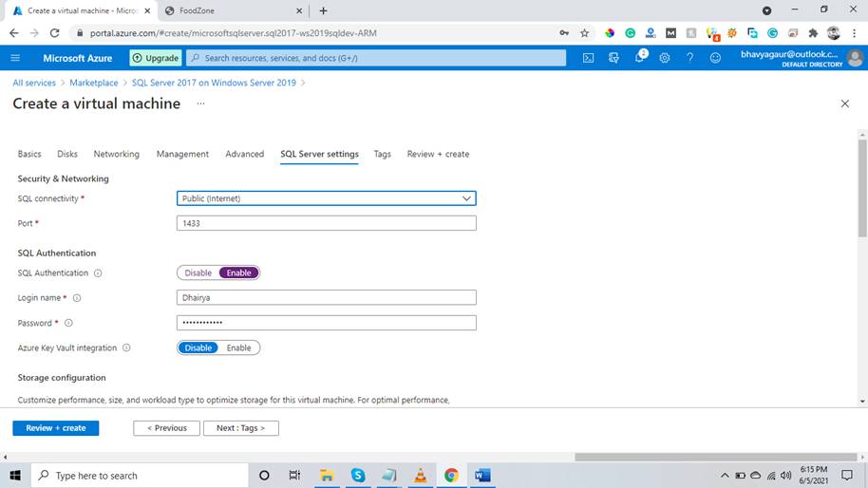Open the All services breadcrumb link
This screenshot has width=868, height=488.
pos(34,83)
